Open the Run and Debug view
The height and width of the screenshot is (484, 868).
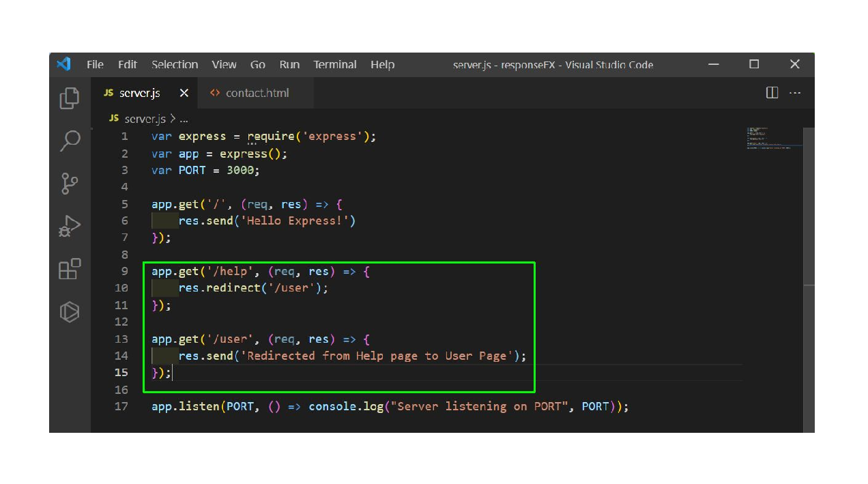pyautogui.click(x=70, y=226)
